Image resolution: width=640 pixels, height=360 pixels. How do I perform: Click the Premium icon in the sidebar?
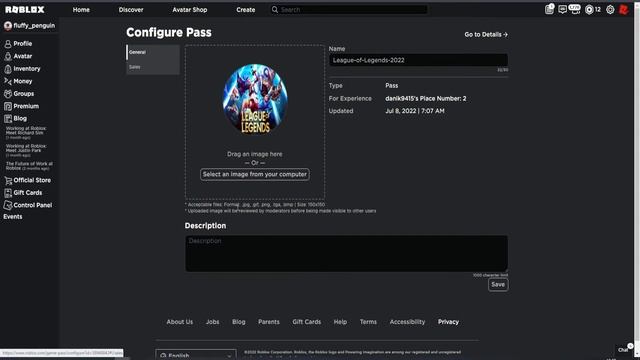pyautogui.click(x=8, y=106)
